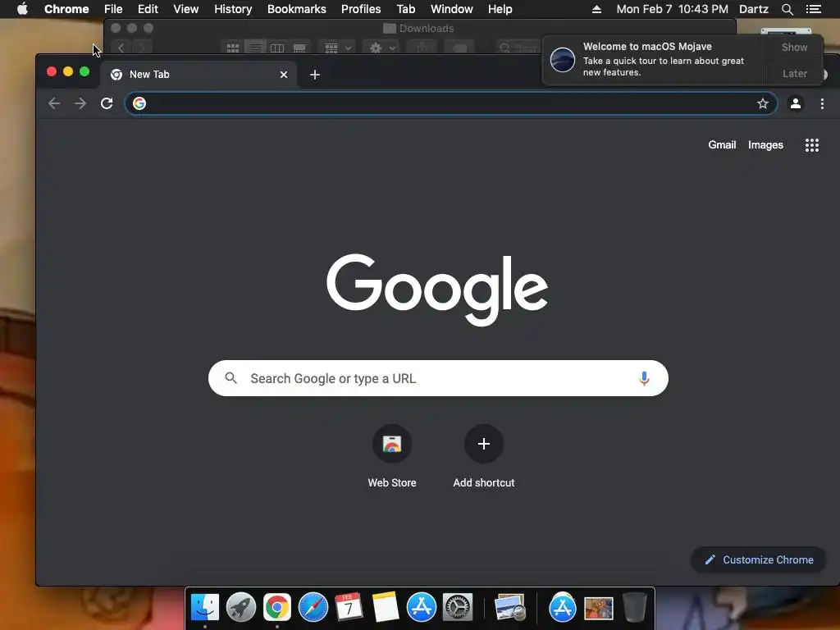Click the Finder Downloads window icon view button
This screenshot has width=840, height=630.
tap(232, 48)
